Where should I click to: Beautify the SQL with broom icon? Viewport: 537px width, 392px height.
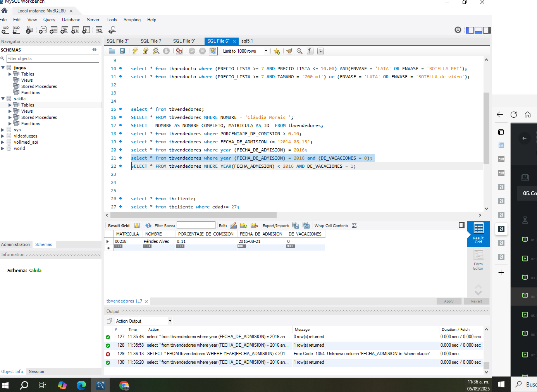click(x=289, y=51)
